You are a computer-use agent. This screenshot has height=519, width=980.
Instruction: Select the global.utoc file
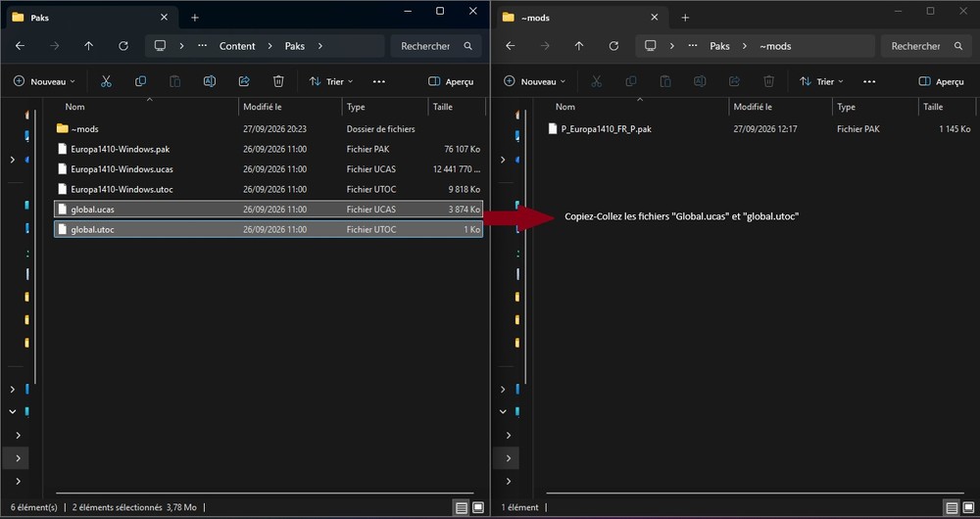[x=269, y=229]
